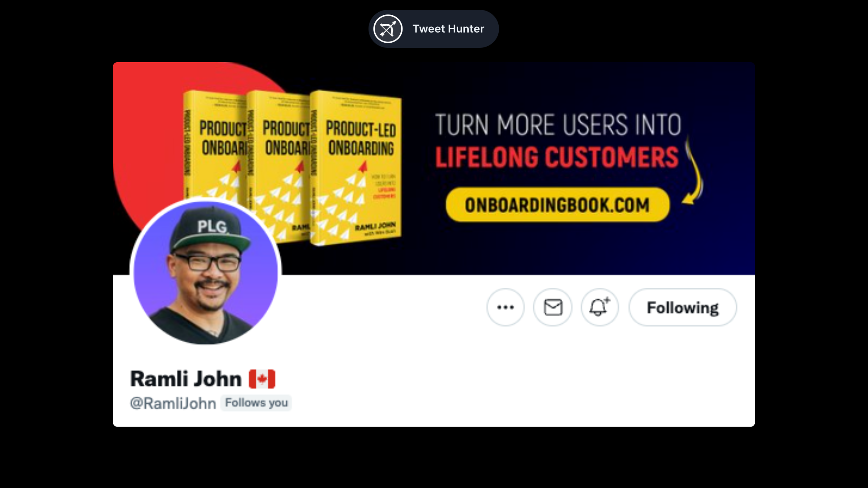Toggle the Following button
Screen dimensions: 868x488
682,307
